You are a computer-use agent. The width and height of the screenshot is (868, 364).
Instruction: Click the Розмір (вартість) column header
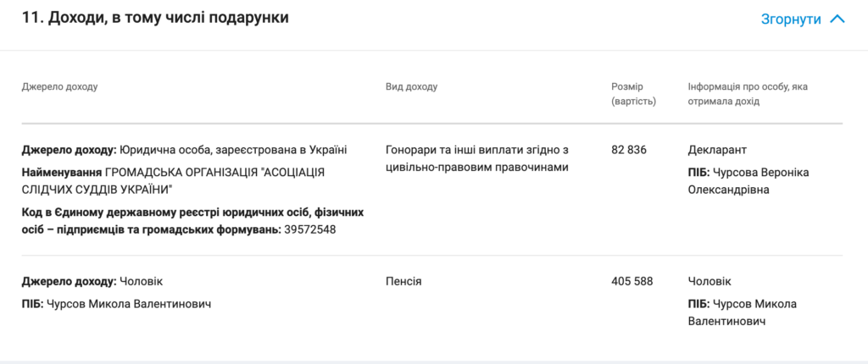pos(633,94)
